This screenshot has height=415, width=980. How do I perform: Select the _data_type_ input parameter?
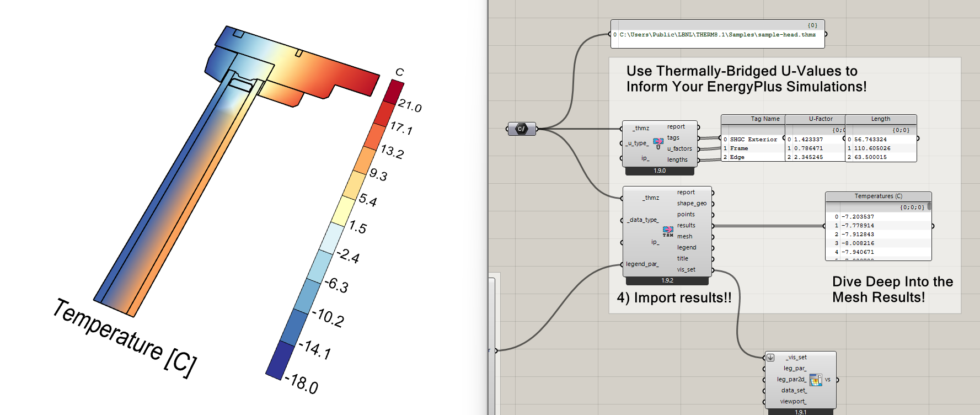[x=642, y=220]
